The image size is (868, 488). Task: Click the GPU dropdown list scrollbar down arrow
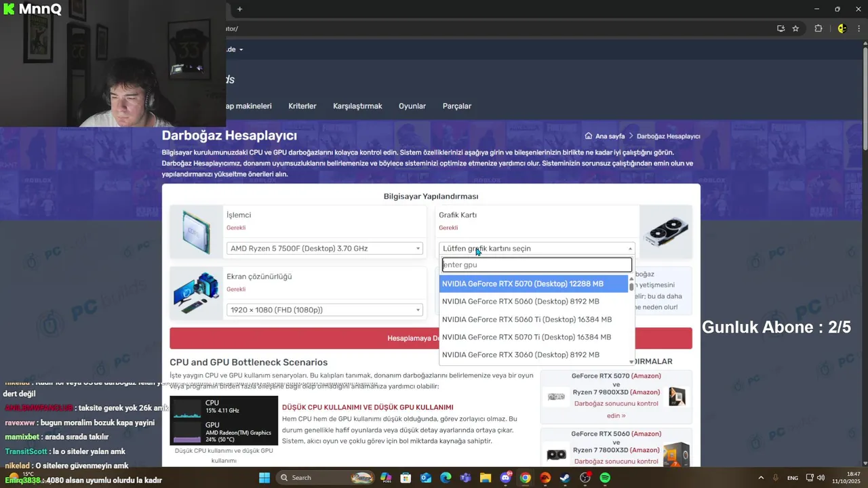click(631, 362)
